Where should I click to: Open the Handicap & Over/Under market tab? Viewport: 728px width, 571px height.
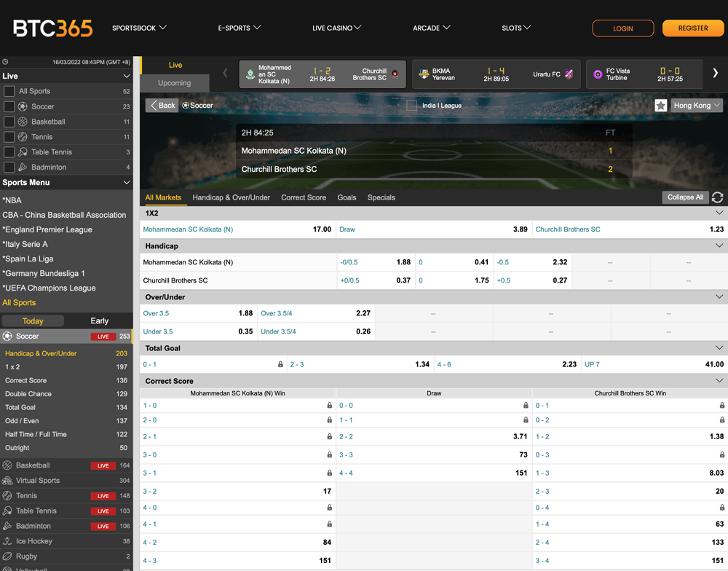coord(232,197)
